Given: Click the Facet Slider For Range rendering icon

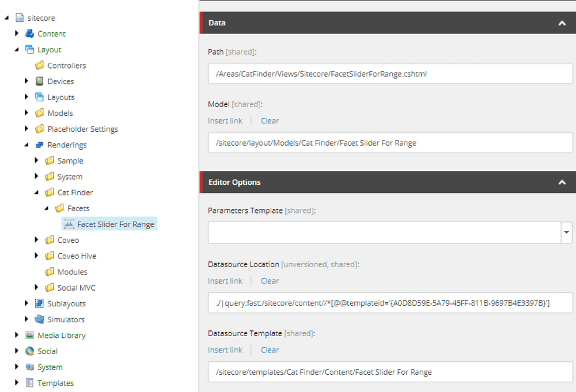Looking at the screenshot, I should 70,224.
